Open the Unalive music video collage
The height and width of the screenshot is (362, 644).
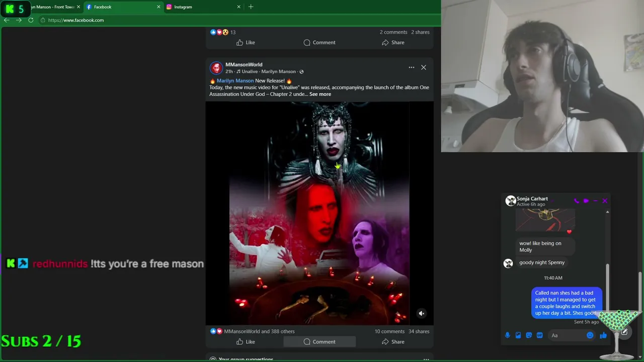(319, 213)
